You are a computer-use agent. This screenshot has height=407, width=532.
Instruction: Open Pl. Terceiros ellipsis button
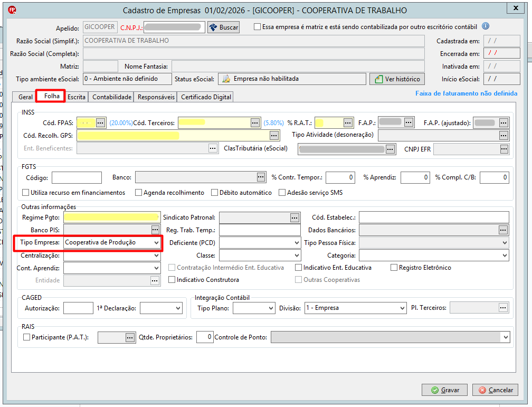click(503, 308)
